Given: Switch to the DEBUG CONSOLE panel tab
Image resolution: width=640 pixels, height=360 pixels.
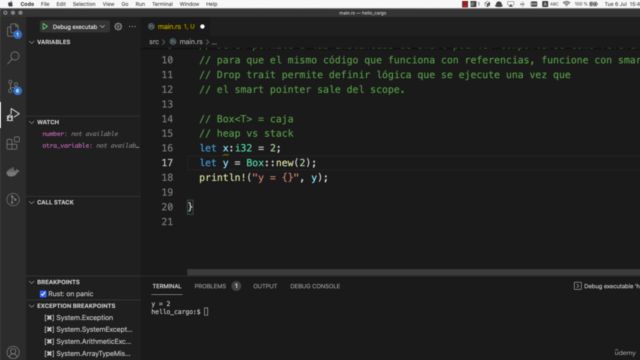Looking at the screenshot, I should 315,286.
